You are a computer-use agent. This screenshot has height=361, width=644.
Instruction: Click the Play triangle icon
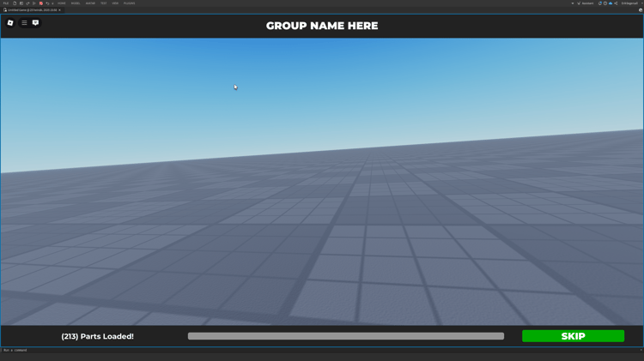coord(34,3)
